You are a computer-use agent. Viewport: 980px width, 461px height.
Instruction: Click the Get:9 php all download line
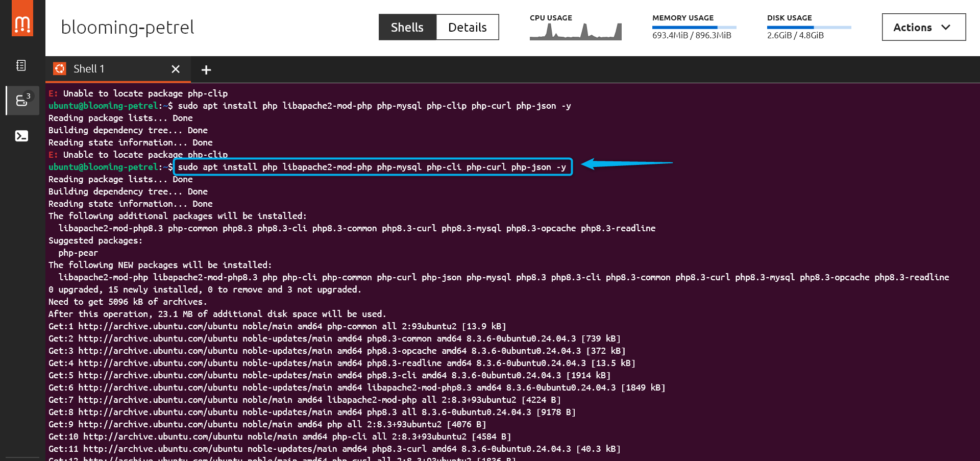(x=267, y=424)
